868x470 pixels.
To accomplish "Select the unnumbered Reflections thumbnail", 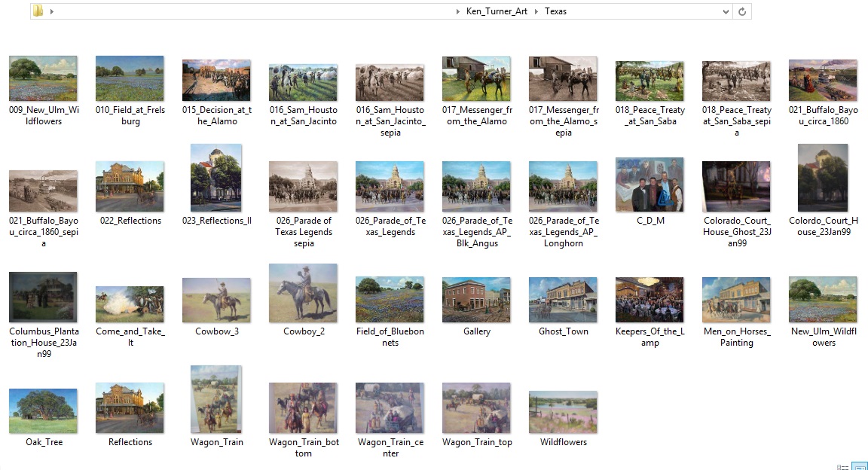I will click(130, 408).
